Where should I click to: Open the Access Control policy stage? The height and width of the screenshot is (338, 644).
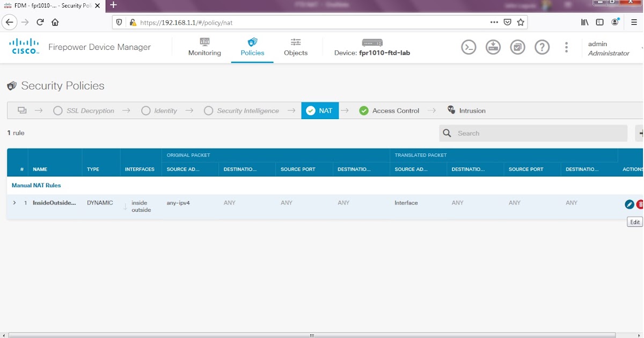[395, 111]
